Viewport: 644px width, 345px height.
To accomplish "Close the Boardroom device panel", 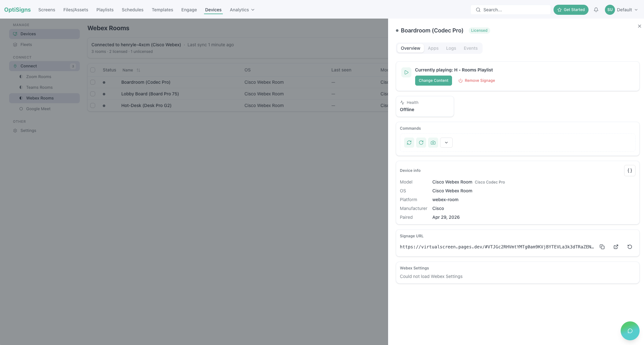I will click(640, 26).
